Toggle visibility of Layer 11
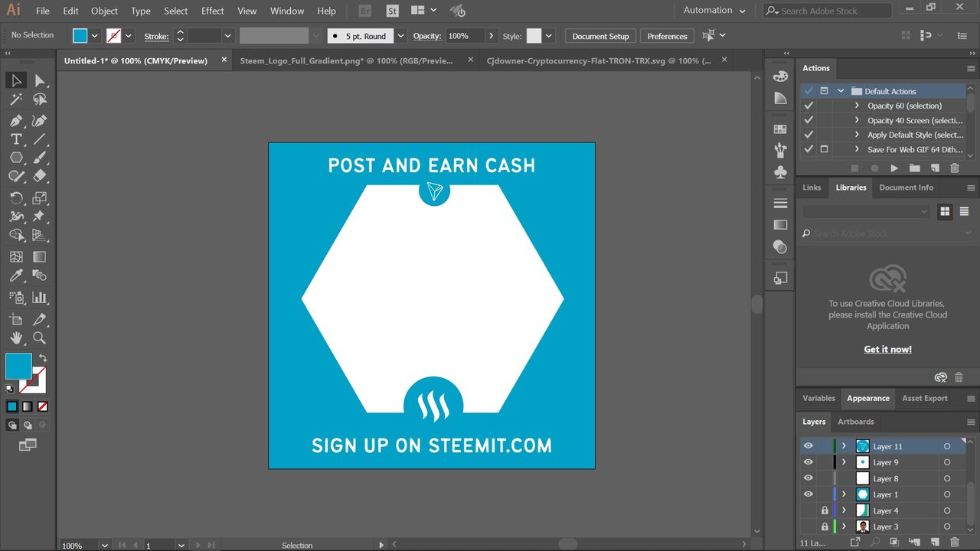The height and width of the screenshot is (551, 980). (808, 446)
